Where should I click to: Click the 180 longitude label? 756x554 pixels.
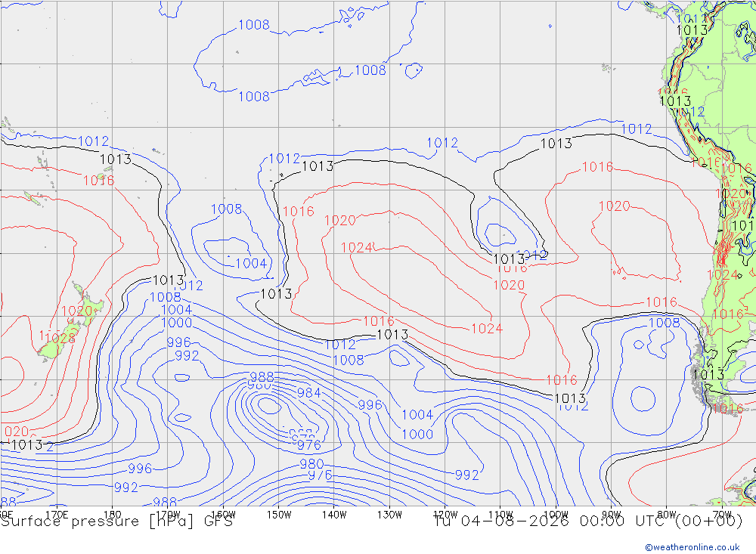coord(113,515)
